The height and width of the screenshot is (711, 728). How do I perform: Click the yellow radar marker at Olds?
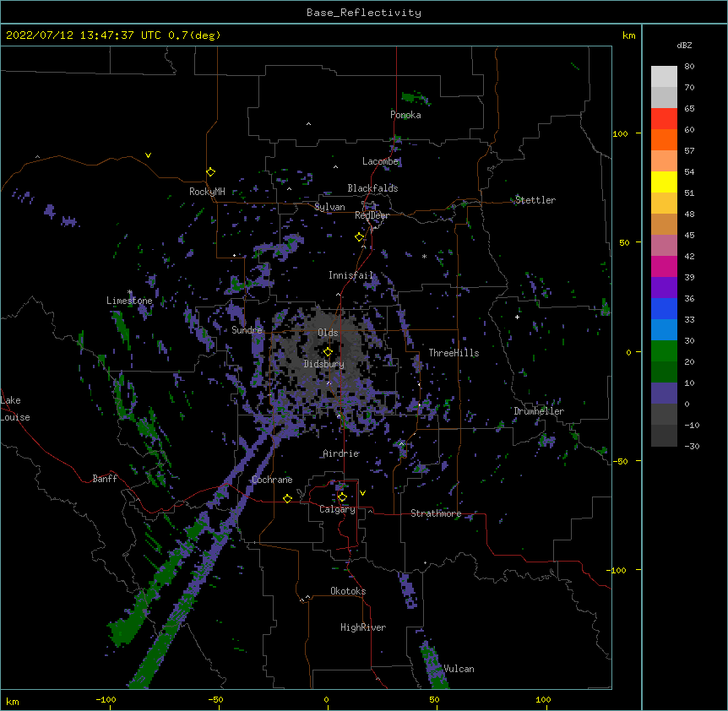point(328,351)
